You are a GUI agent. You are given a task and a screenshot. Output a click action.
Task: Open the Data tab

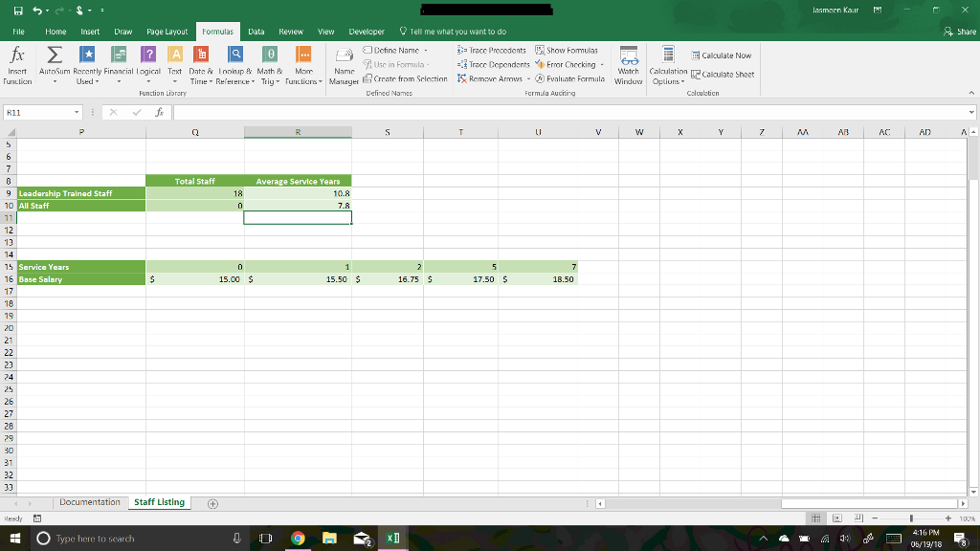coord(256,32)
